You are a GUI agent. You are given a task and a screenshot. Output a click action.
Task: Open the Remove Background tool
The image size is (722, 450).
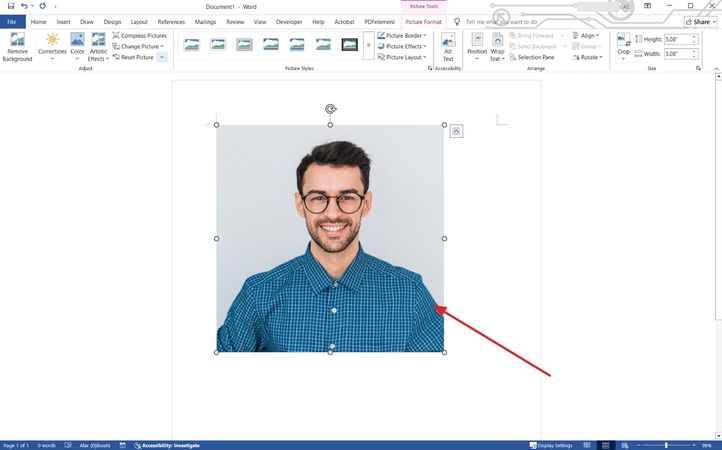pyautogui.click(x=17, y=47)
